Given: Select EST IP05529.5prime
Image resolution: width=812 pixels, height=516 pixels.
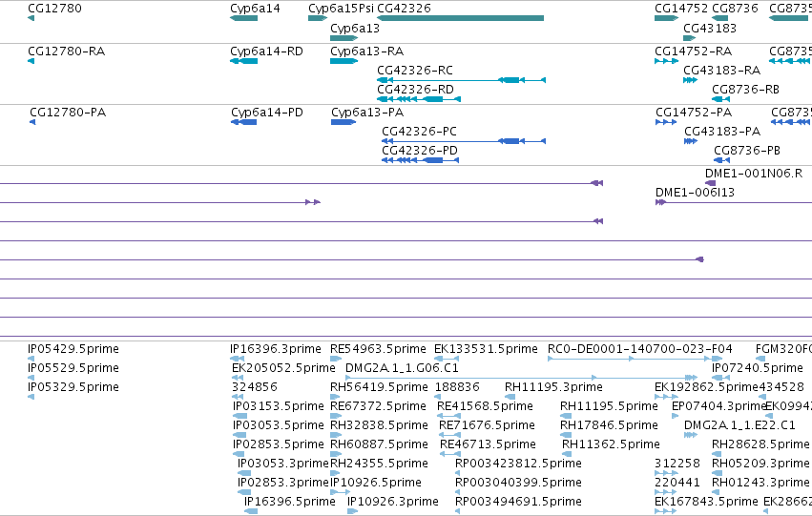Looking at the screenshot, I should [x=31, y=378].
